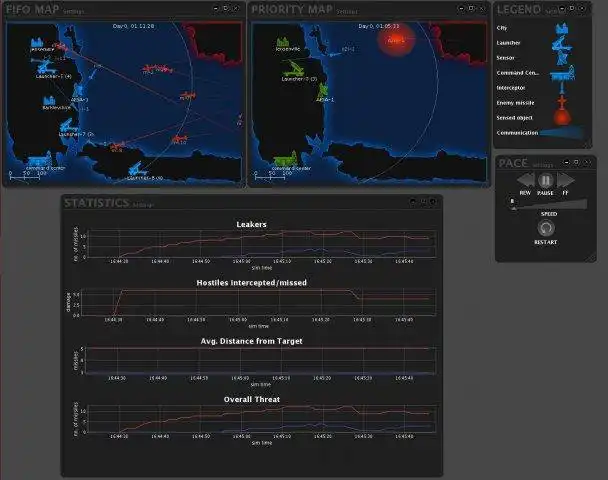Image resolution: width=608 pixels, height=480 pixels.
Task: Click the 'Command Cen...' label in the Legend
Action: [x=518, y=73]
